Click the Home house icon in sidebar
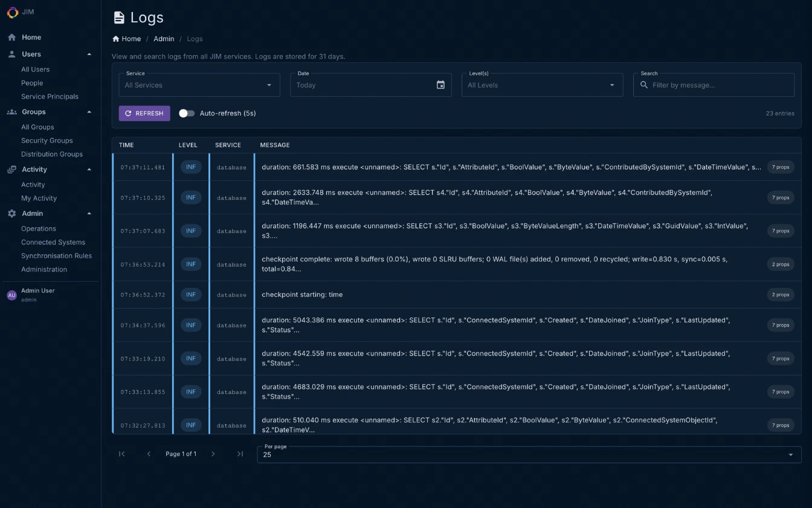Viewport: 812px width, 508px height. [11, 37]
